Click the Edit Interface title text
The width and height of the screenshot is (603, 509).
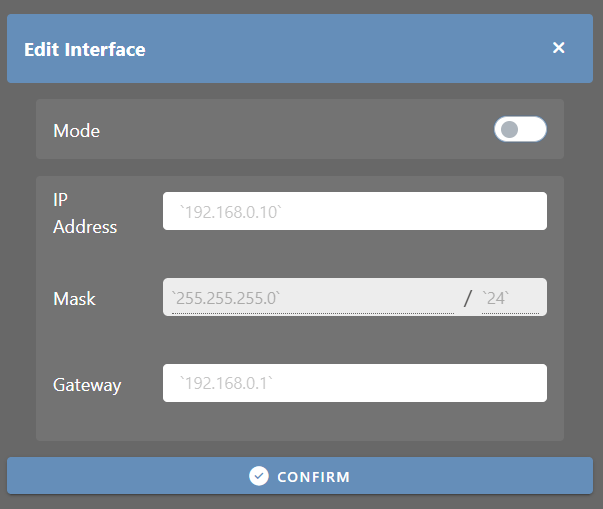click(85, 50)
